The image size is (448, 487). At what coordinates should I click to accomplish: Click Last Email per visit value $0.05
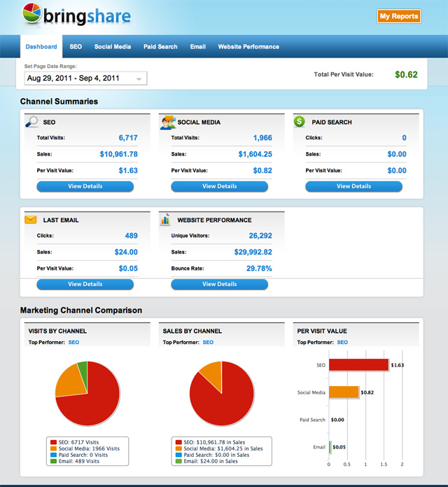click(128, 268)
